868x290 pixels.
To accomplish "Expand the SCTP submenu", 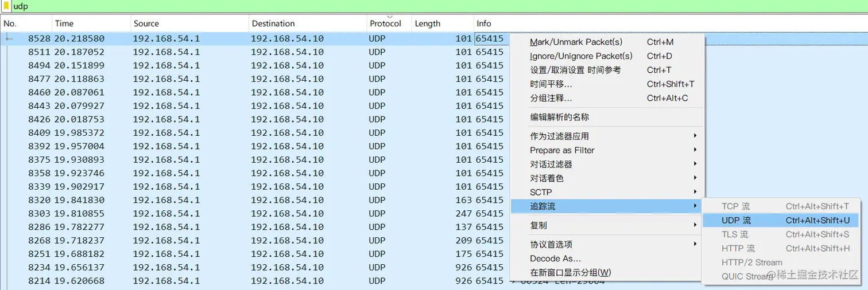I will tap(607, 192).
